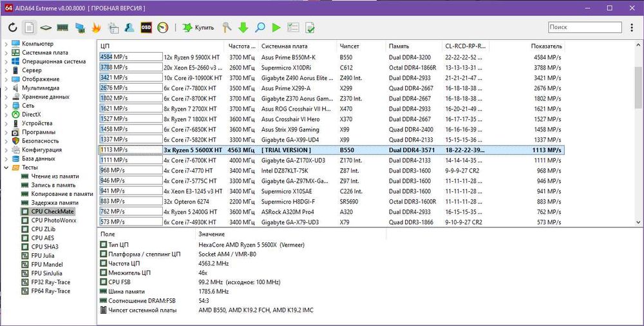Viewport: 644px width, 326px height.
Task: Select the 32x Opteron 6274 row
Action: click(x=331, y=202)
